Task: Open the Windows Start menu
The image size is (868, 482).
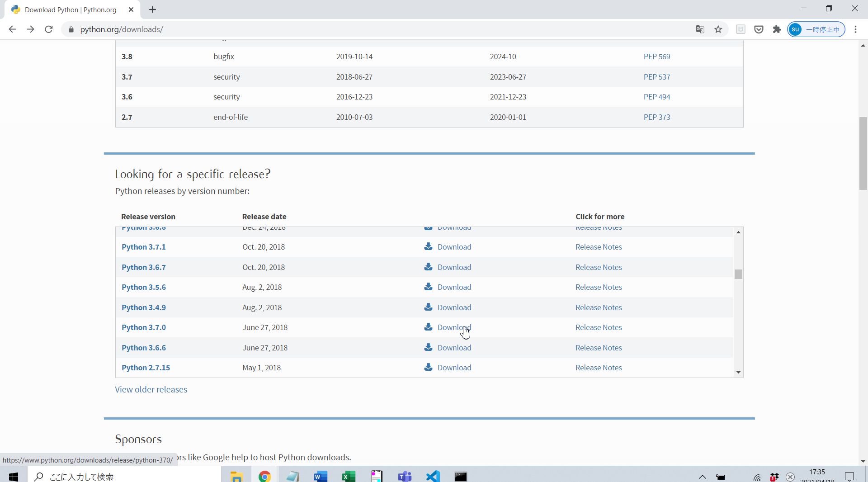Action: pyautogui.click(x=14, y=476)
